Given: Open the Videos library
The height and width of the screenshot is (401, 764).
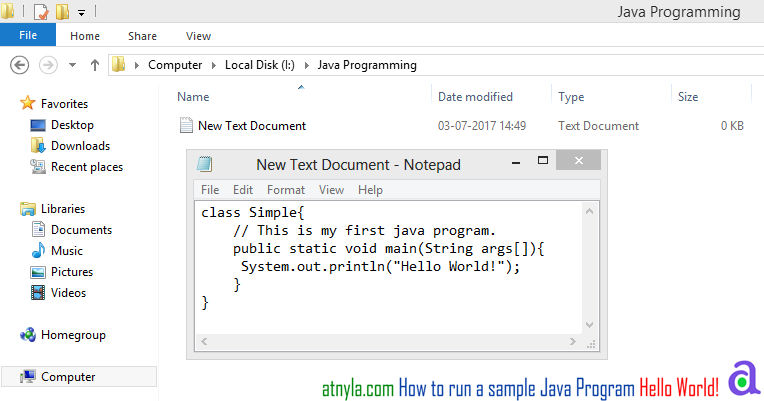Looking at the screenshot, I should [68, 292].
